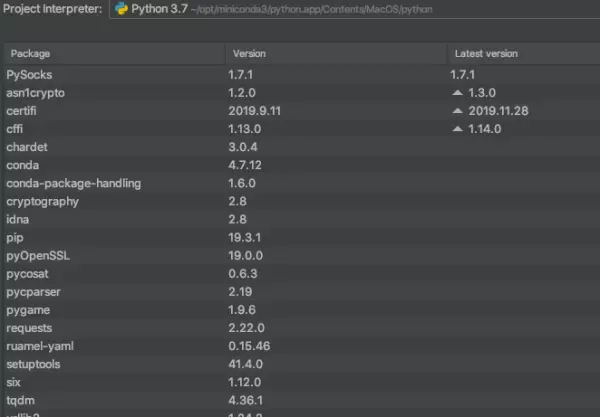Click conda version 4.7.12
This screenshot has width=600, height=417.
tap(245, 165)
